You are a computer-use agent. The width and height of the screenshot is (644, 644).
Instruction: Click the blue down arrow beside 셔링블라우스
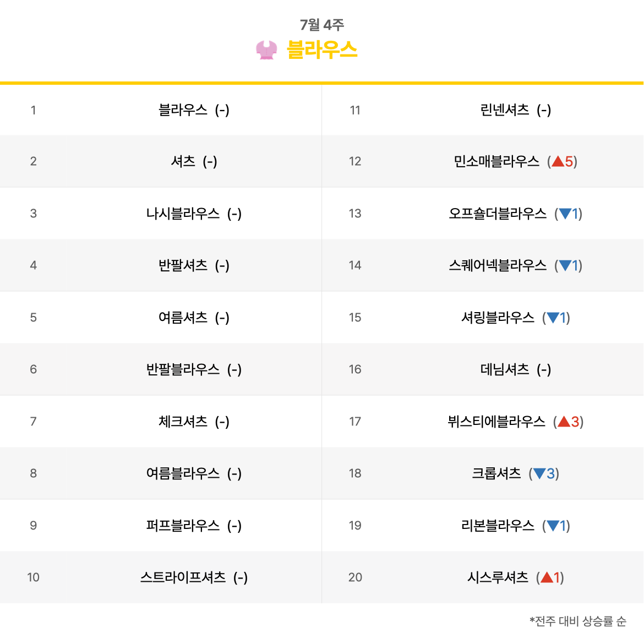coord(553,318)
